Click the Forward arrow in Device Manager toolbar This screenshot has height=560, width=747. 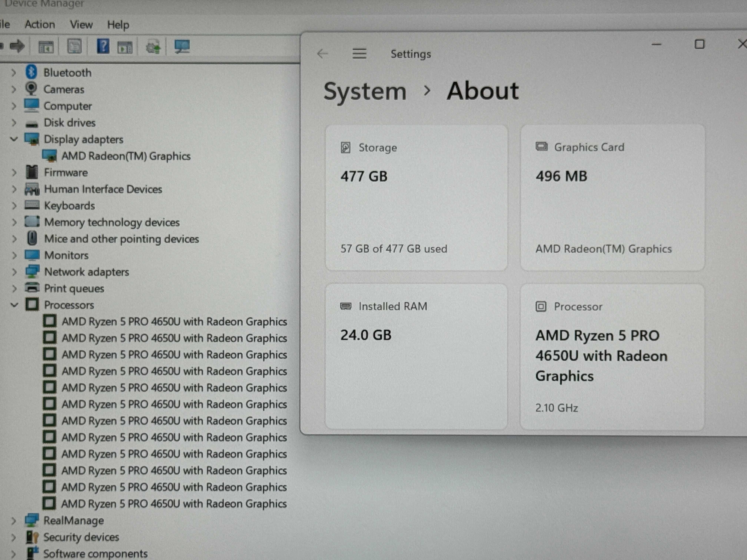[17, 46]
